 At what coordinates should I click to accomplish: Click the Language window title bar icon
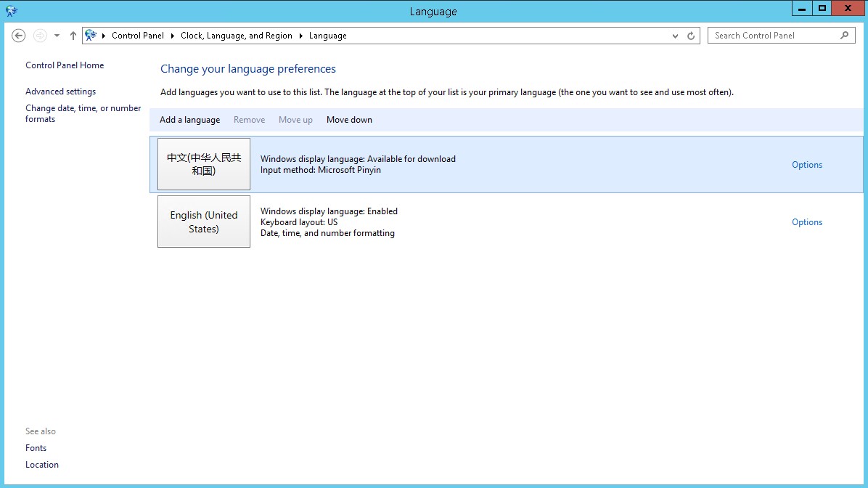coord(11,11)
